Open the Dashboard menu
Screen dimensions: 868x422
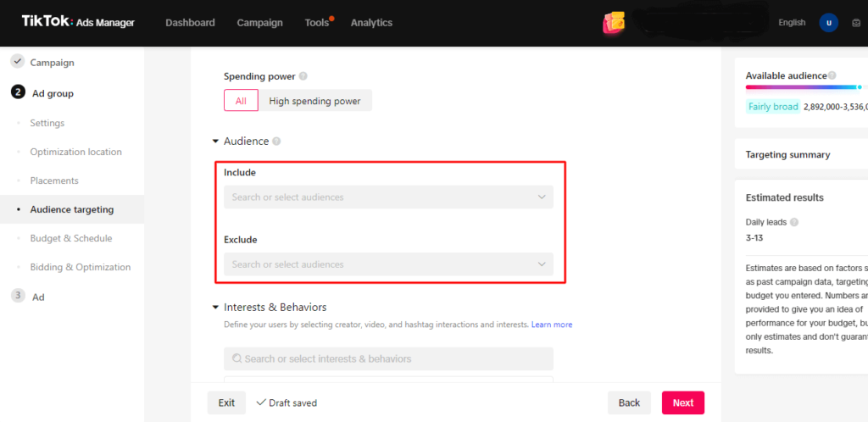tap(190, 23)
